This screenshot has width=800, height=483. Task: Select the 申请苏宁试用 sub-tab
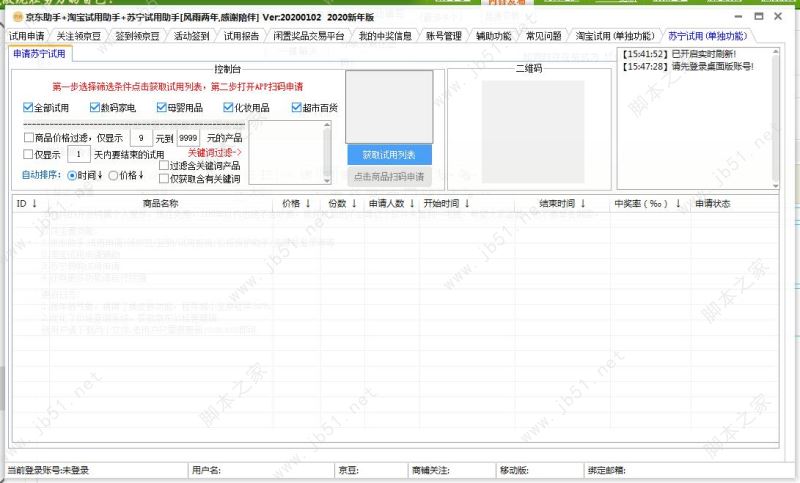pos(39,54)
